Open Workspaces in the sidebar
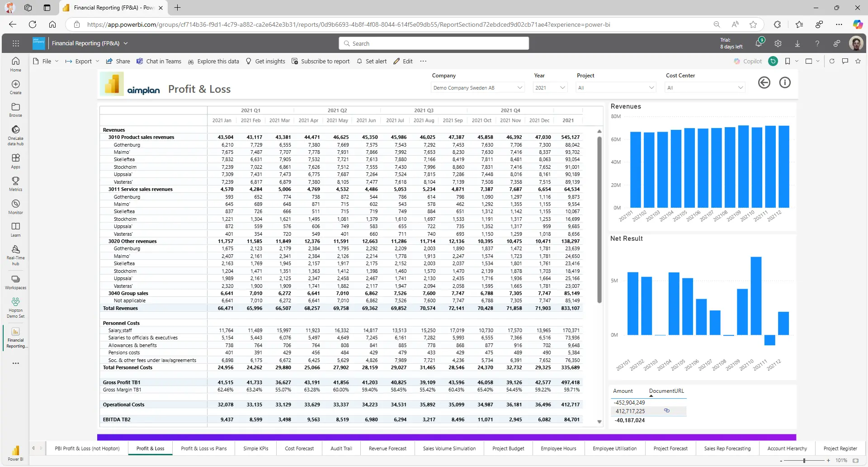Screen dimensions: 868x467 pyautogui.click(x=16, y=282)
